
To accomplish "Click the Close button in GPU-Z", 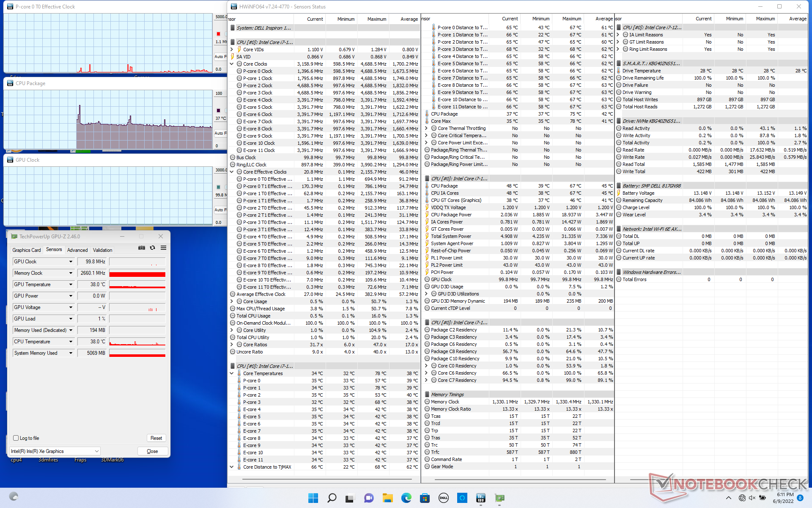I will pyautogui.click(x=152, y=451).
